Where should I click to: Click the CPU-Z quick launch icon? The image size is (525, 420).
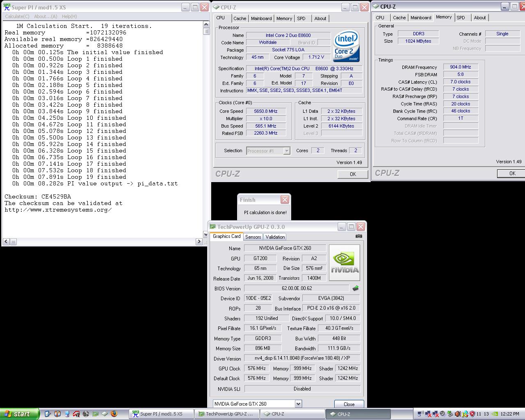click(105, 414)
